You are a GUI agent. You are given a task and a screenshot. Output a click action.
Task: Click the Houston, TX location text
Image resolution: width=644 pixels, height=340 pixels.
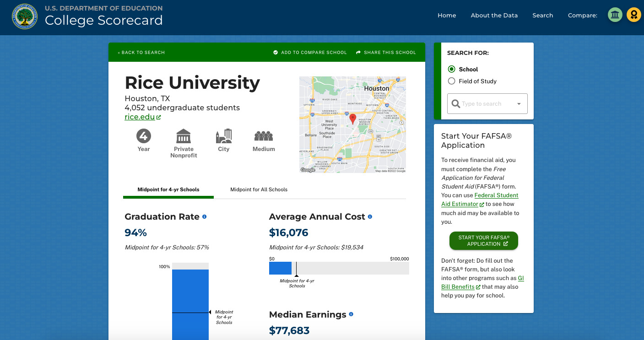point(147,98)
